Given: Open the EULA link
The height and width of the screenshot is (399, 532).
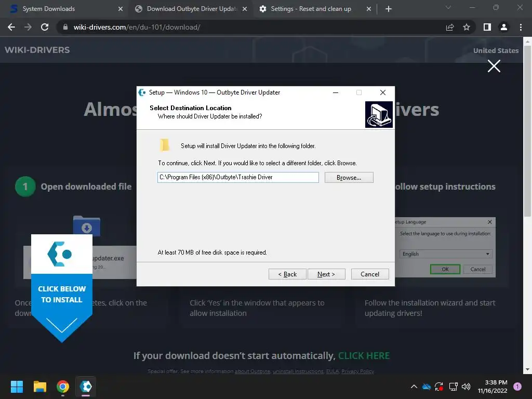Looking at the screenshot, I should point(332,371).
